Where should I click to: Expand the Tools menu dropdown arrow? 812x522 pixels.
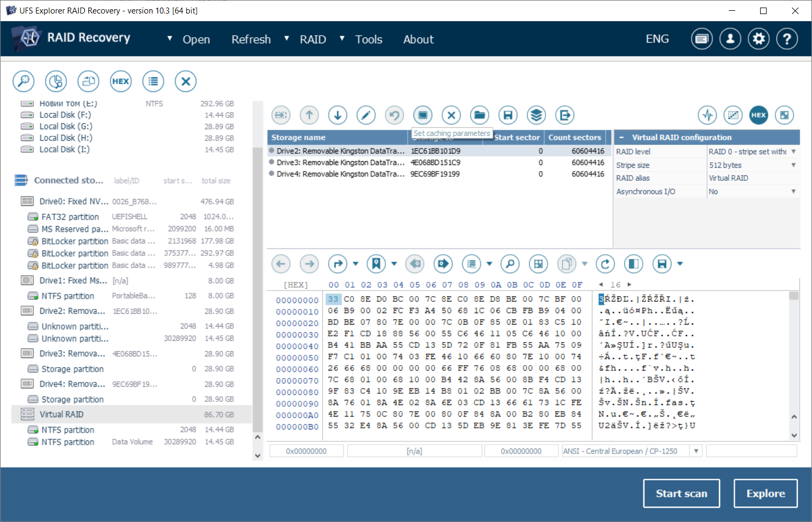[342, 38]
